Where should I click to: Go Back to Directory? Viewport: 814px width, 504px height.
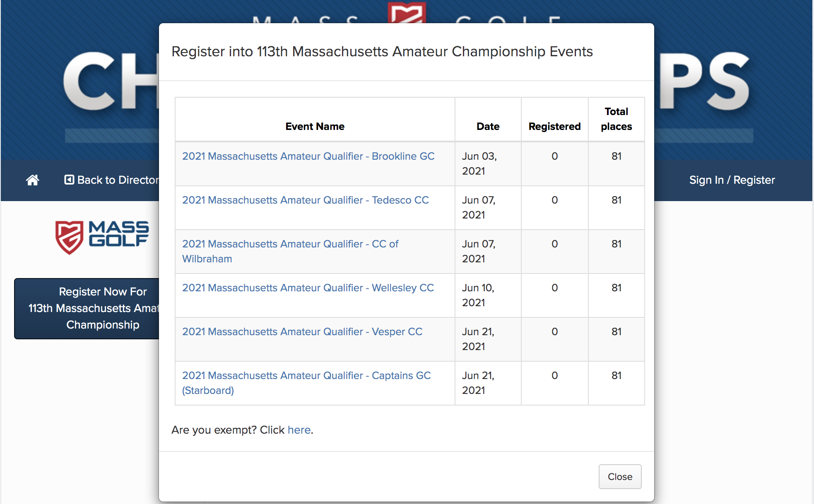coord(112,180)
